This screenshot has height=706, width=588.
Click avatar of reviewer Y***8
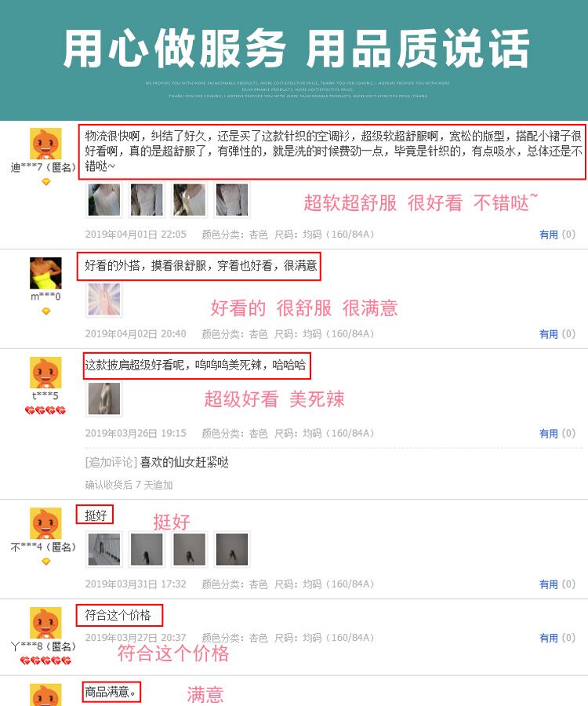click(45, 623)
